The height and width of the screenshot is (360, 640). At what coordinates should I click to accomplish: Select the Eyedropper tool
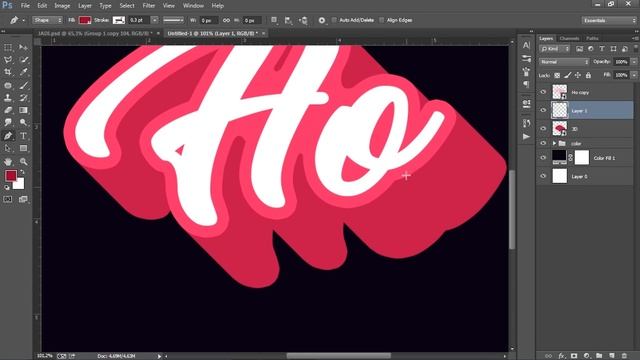click(x=23, y=72)
